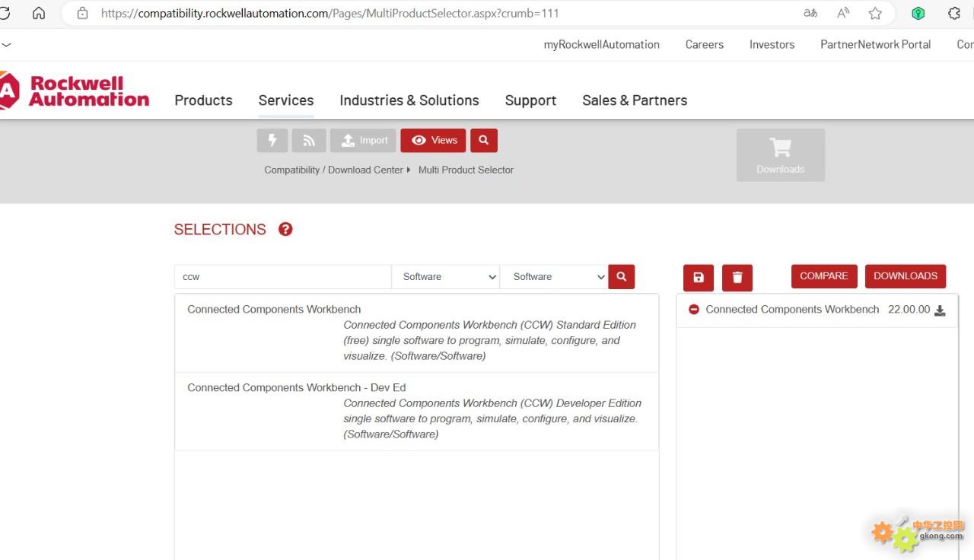Image resolution: width=974 pixels, height=560 pixels.
Task: View site information lock icon
Action: pyautogui.click(x=83, y=13)
